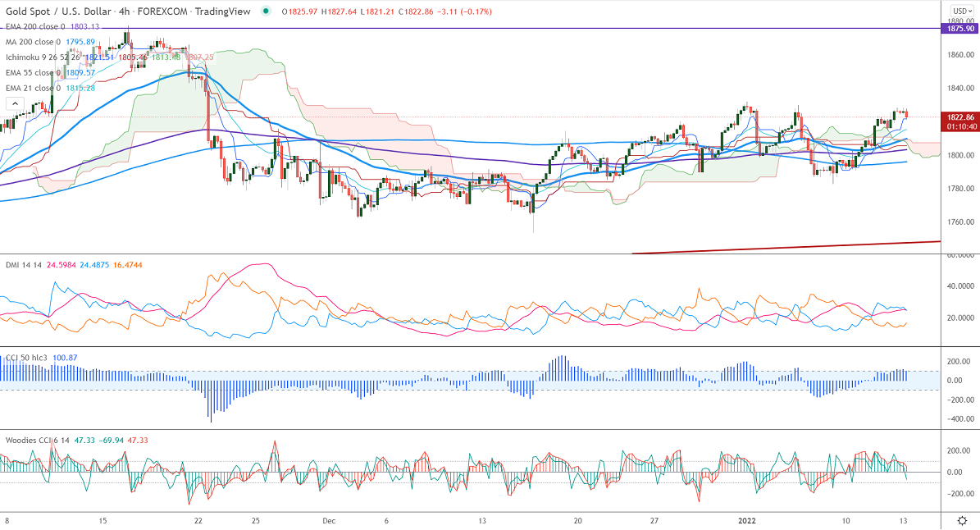This screenshot has width=980, height=530.
Task: Click the green market status dot
Action: (x=267, y=11)
